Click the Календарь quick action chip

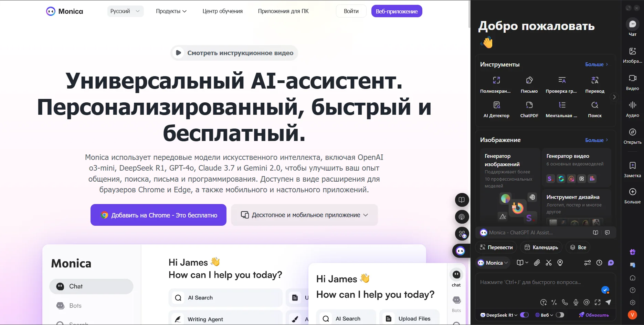click(541, 247)
